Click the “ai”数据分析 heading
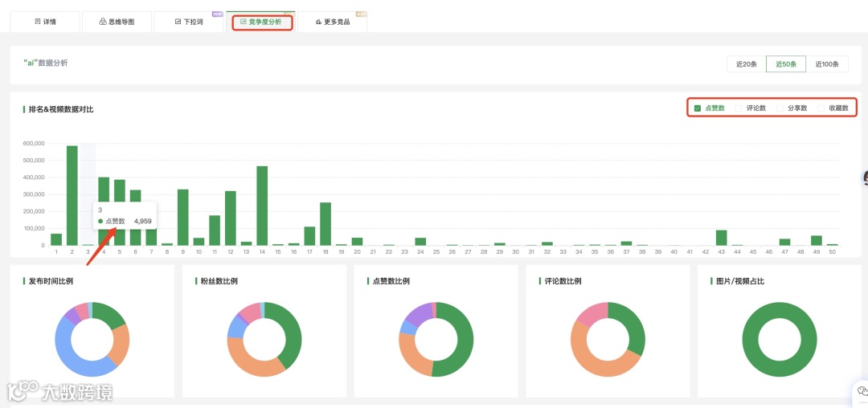 [x=46, y=63]
